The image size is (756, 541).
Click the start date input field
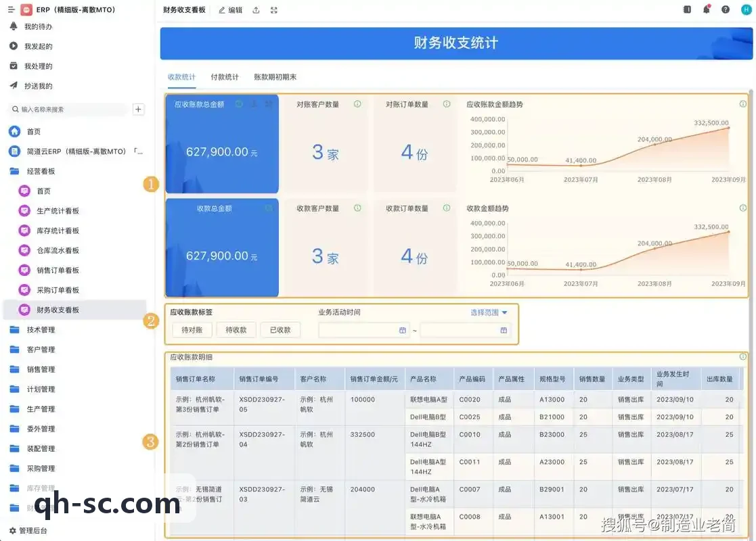click(x=364, y=330)
